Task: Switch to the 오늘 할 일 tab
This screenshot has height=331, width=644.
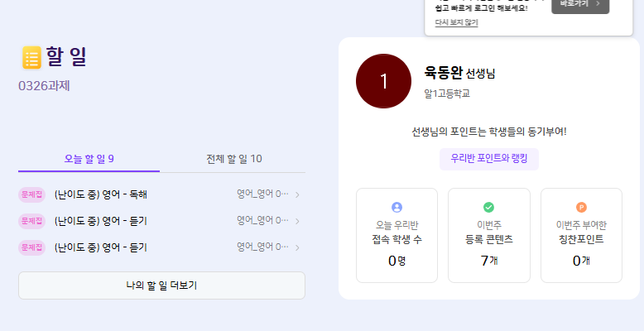Action: coord(89,158)
